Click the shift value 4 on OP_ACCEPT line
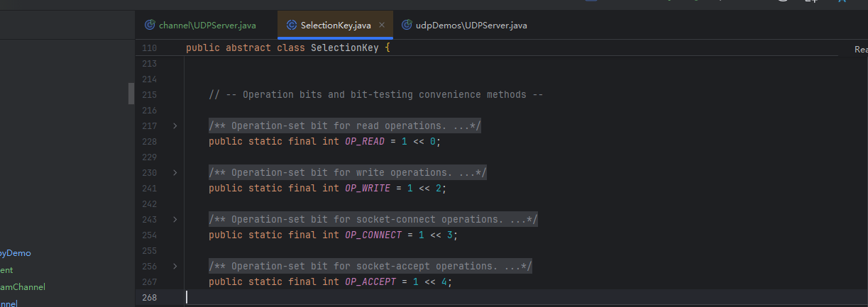Viewport: 868px width, 307px height. (x=444, y=282)
